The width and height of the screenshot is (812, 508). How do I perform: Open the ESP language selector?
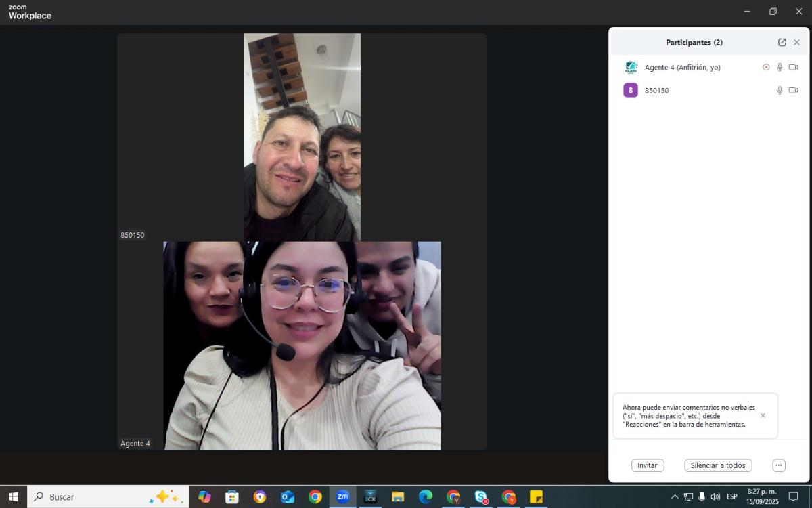point(731,496)
